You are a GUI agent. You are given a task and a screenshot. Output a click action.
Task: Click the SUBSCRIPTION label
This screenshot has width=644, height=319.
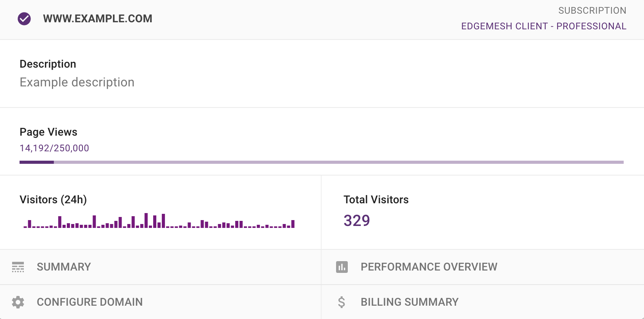[592, 11]
